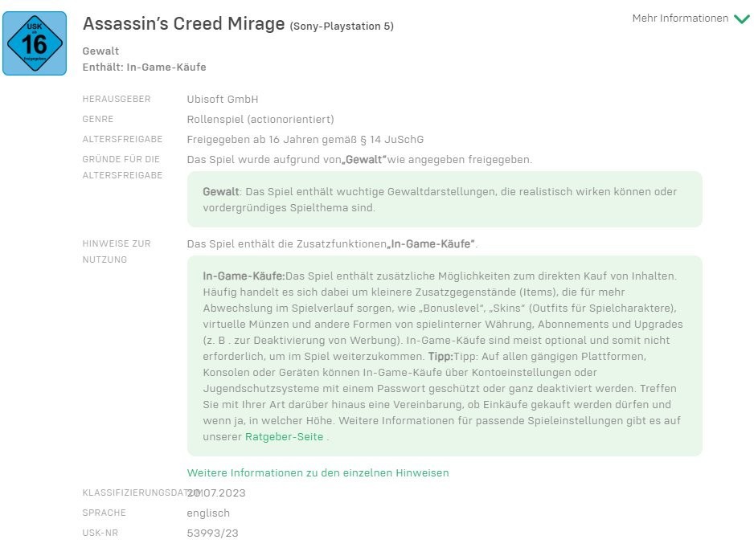
Task: Click the HERAUSGEBER field label
Action: coord(116,100)
